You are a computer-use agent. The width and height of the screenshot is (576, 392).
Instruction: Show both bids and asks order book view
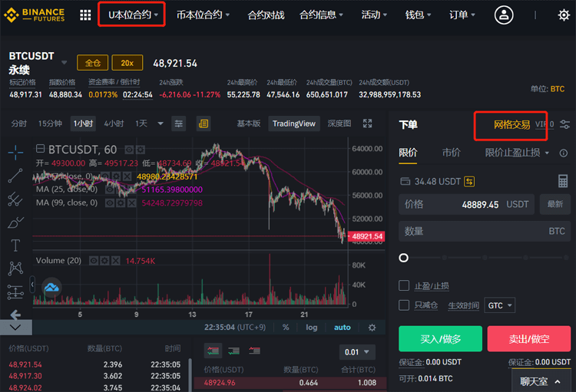(x=213, y=351)
